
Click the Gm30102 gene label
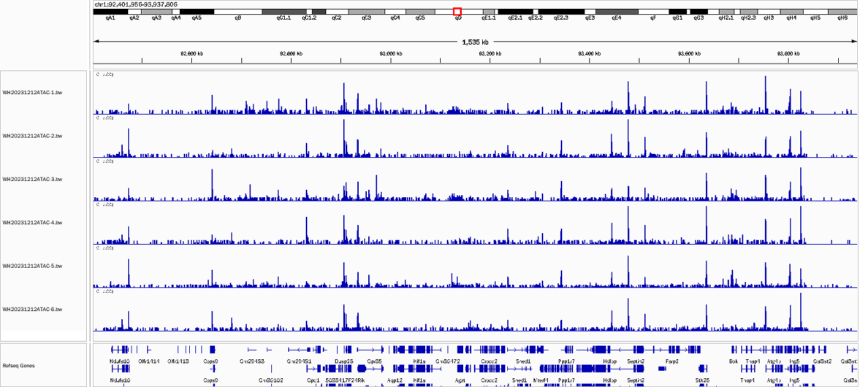(271, 380)
